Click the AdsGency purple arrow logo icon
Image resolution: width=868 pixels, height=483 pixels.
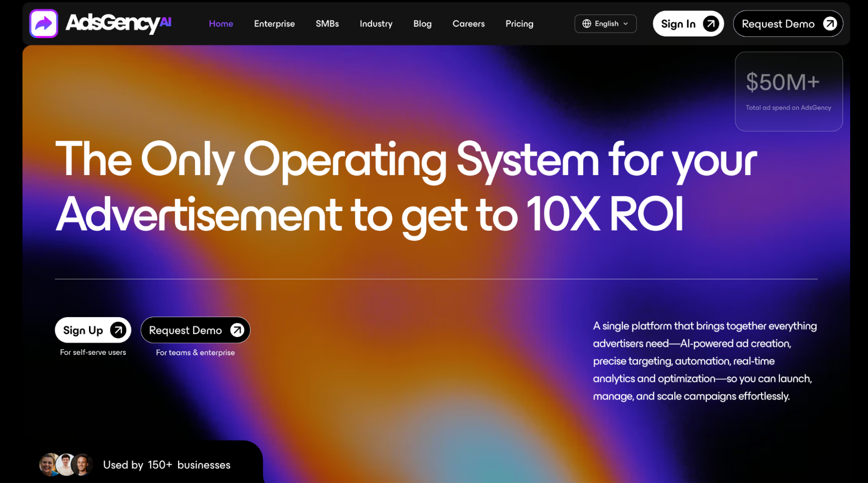point(43,23)
